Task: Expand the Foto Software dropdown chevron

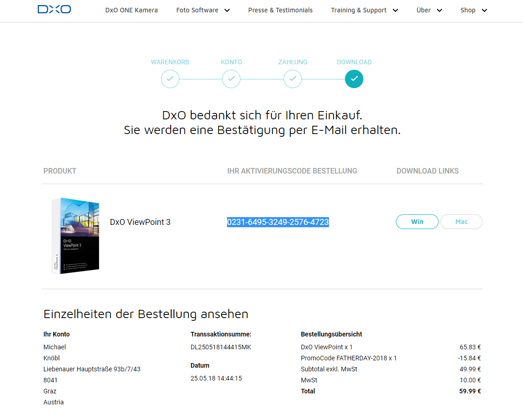Action: click(227, 11)
